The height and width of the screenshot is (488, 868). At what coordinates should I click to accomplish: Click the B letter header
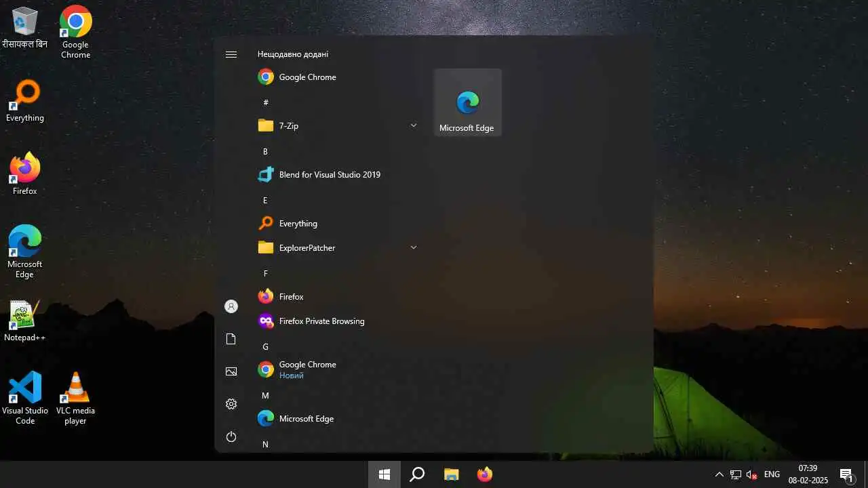coord(265,151)
